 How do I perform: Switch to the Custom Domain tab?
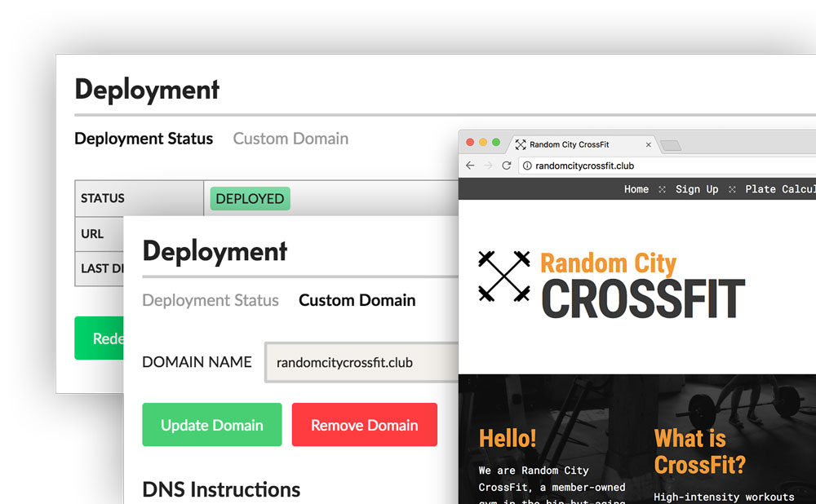[x=357, y=300]
